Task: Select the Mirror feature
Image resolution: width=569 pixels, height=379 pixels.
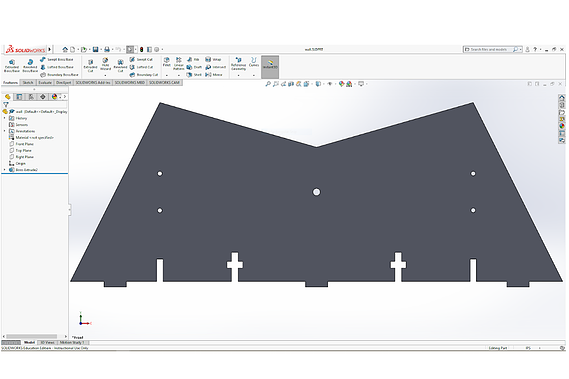Action: point(214,75)
